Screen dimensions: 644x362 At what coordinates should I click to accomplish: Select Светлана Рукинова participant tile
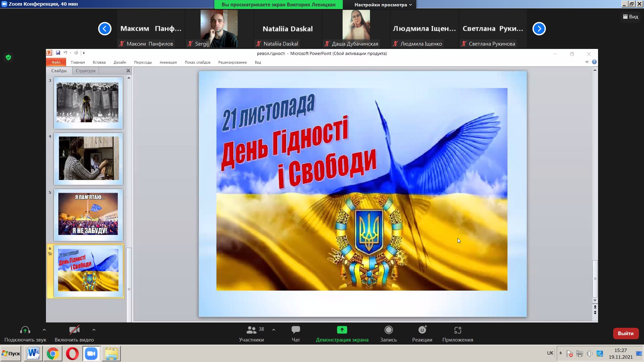coord(493,28)
